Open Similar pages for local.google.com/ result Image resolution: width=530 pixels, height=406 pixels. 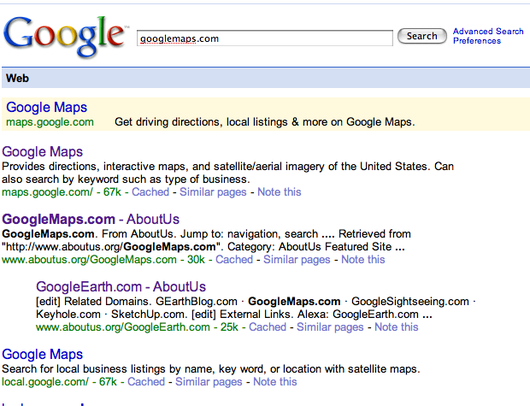click(209, 382)
